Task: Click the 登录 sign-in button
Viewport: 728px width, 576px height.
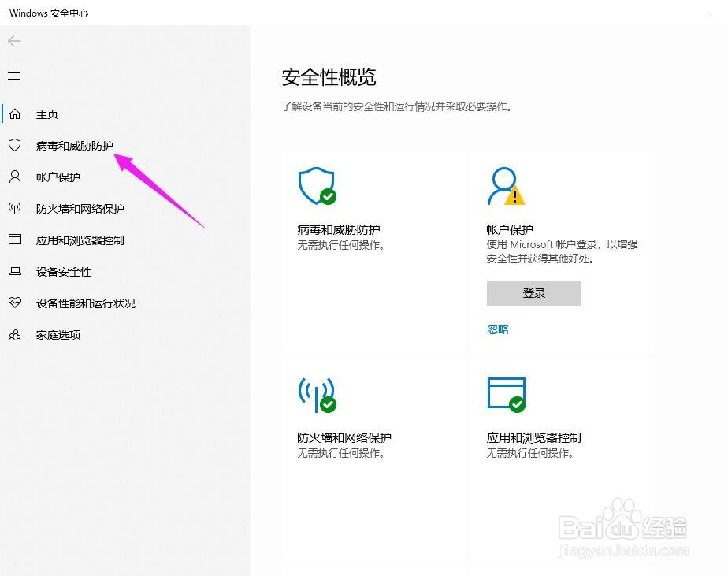Action: tap(533, 292)
